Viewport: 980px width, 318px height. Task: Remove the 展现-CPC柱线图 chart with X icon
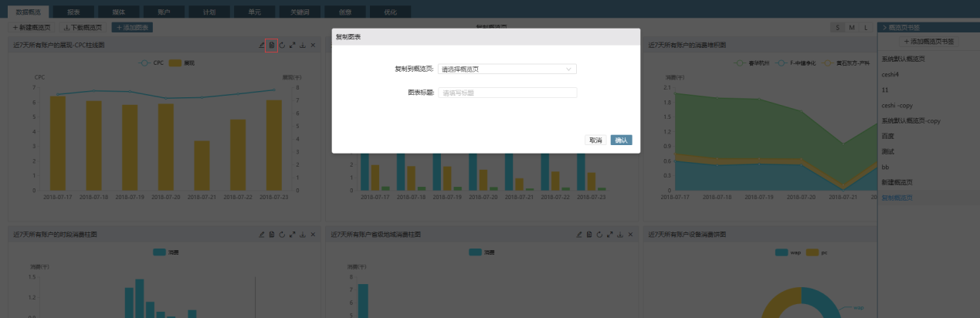pos(313,46)
